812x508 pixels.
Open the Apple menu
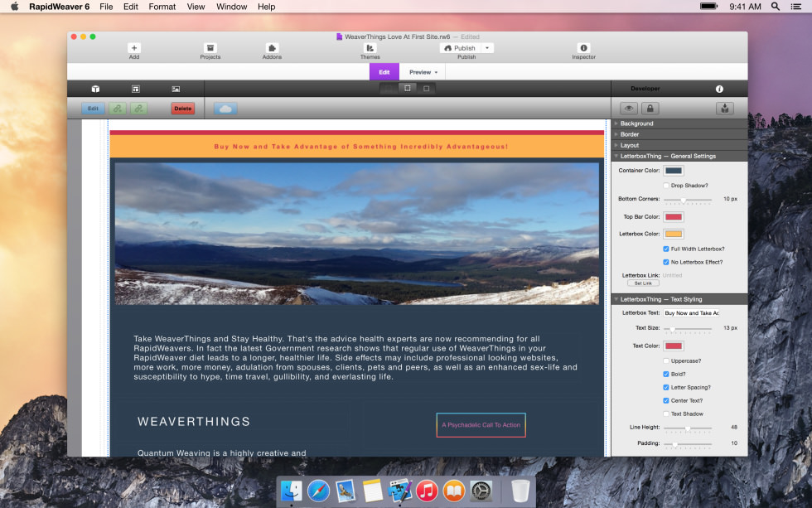(x=15, y=7)
